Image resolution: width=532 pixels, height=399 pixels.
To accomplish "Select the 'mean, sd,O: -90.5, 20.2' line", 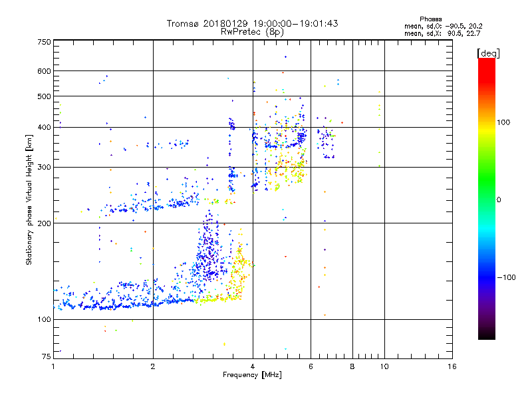I will 443,26.
